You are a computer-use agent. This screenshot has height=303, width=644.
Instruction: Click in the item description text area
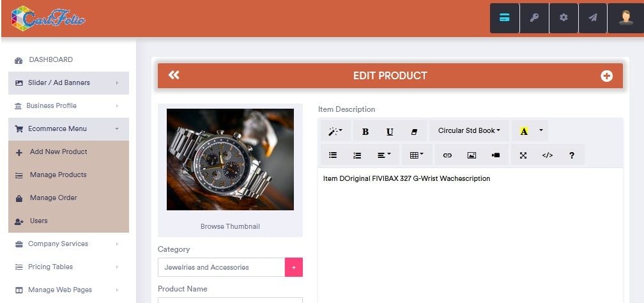(470, 235)
